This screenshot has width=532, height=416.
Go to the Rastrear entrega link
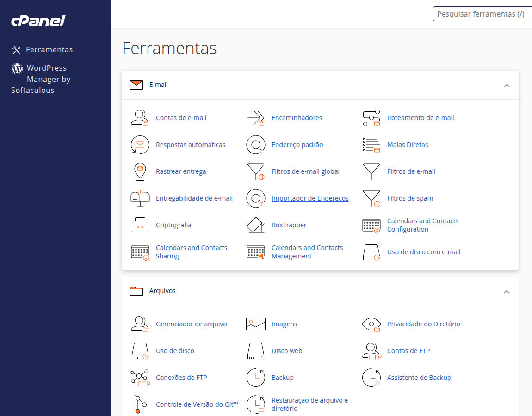180,171
